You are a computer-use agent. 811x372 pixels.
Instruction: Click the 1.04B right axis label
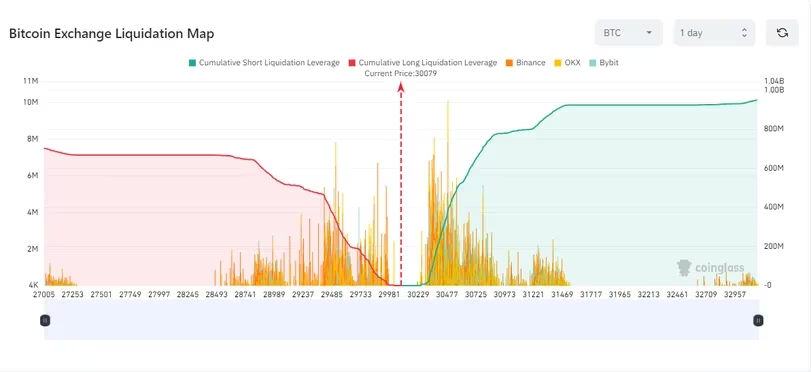tap(774, 81)
